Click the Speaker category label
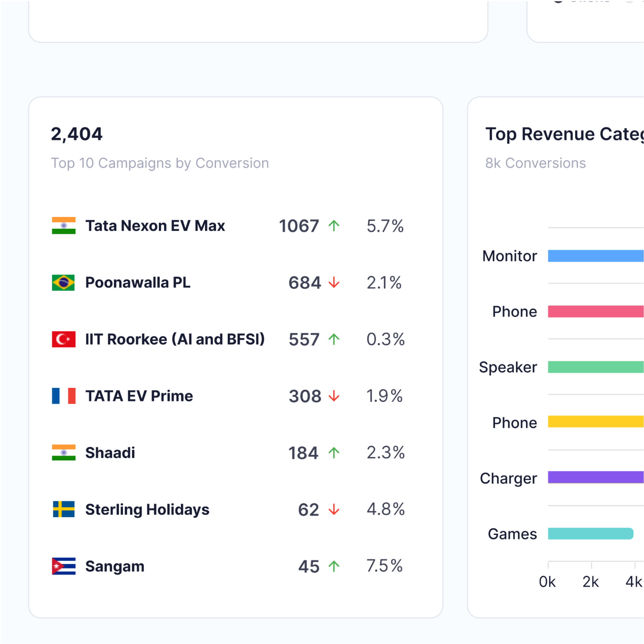 (x=508, y=368)
